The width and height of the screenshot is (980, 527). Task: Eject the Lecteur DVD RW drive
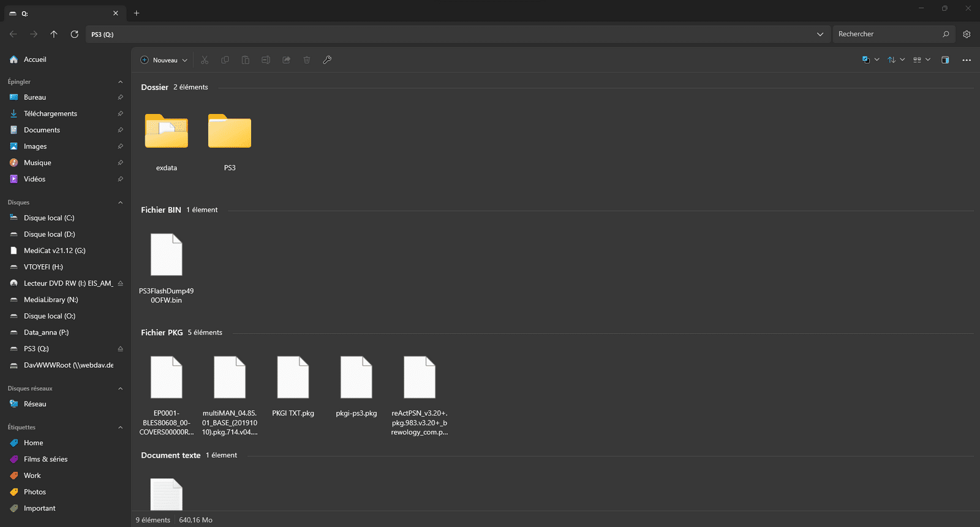[120, 283]
